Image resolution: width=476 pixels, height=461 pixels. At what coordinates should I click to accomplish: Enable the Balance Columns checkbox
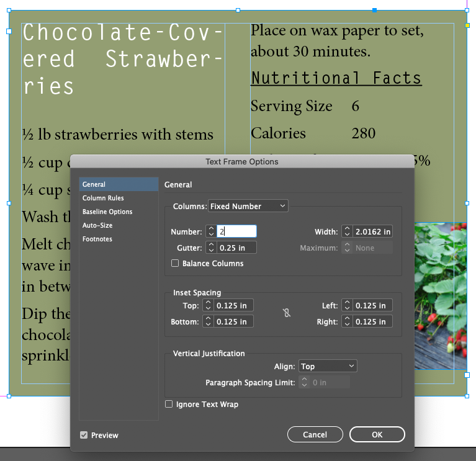tap(175, 263)
